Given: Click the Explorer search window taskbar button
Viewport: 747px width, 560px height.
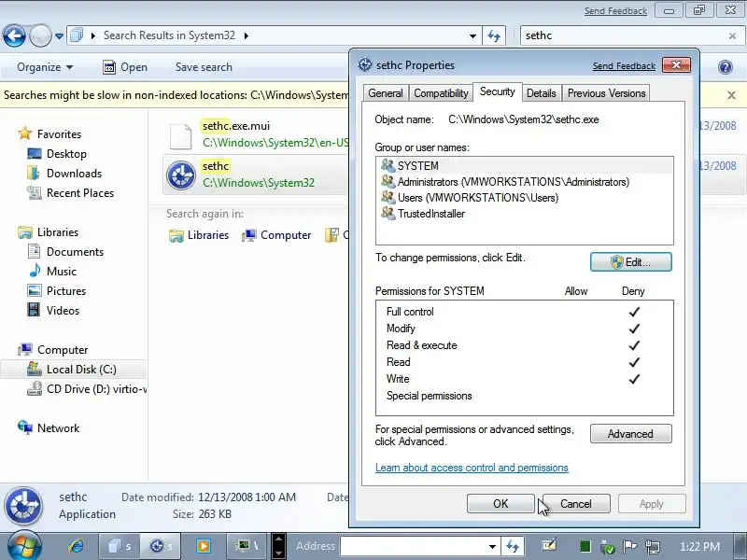Looking at the screenshot, I should click(x=120, y=546).
